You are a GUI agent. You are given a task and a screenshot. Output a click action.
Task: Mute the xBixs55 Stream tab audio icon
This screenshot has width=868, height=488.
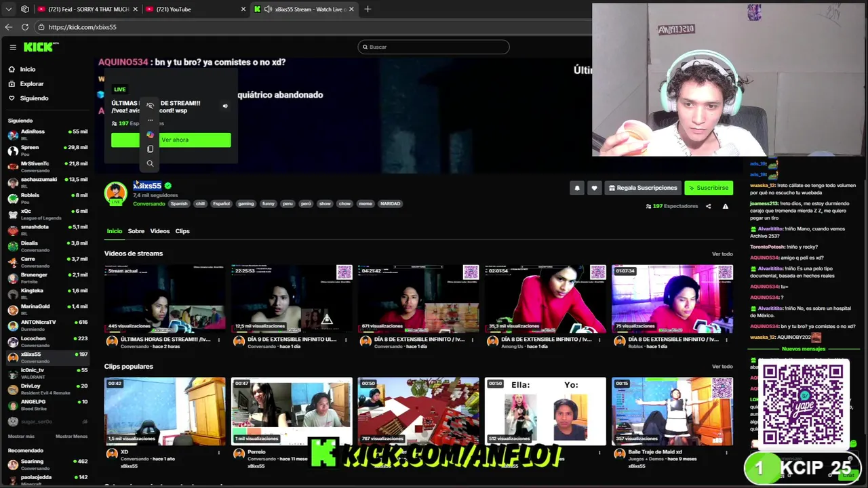point(268,9)
